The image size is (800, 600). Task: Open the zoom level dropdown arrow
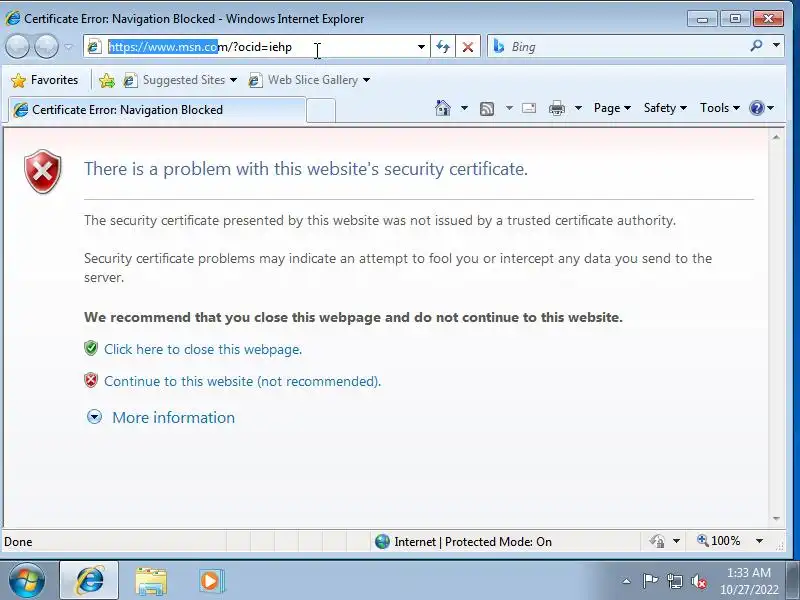click(759, 541)
